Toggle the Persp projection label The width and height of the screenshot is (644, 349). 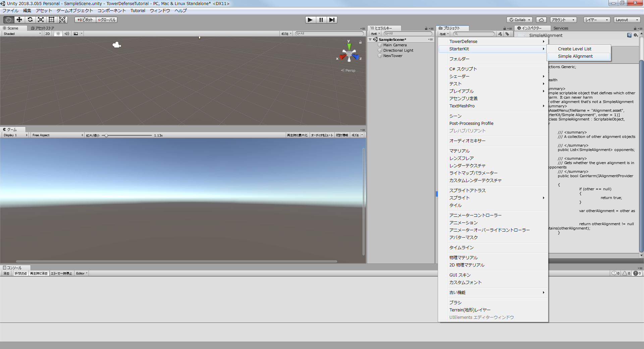(348, 70)
